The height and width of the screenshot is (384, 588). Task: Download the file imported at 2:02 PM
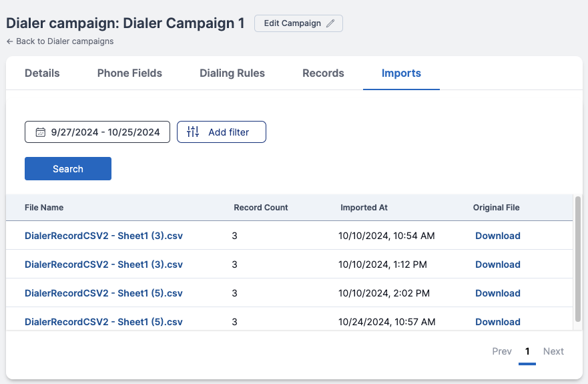tap(497, 293)
